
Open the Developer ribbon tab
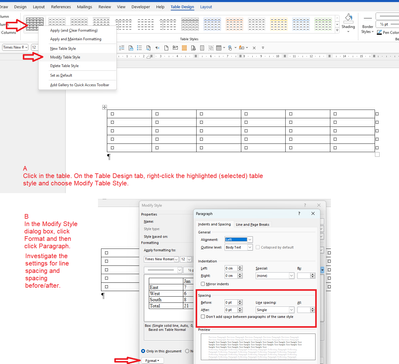coord(141,7)
